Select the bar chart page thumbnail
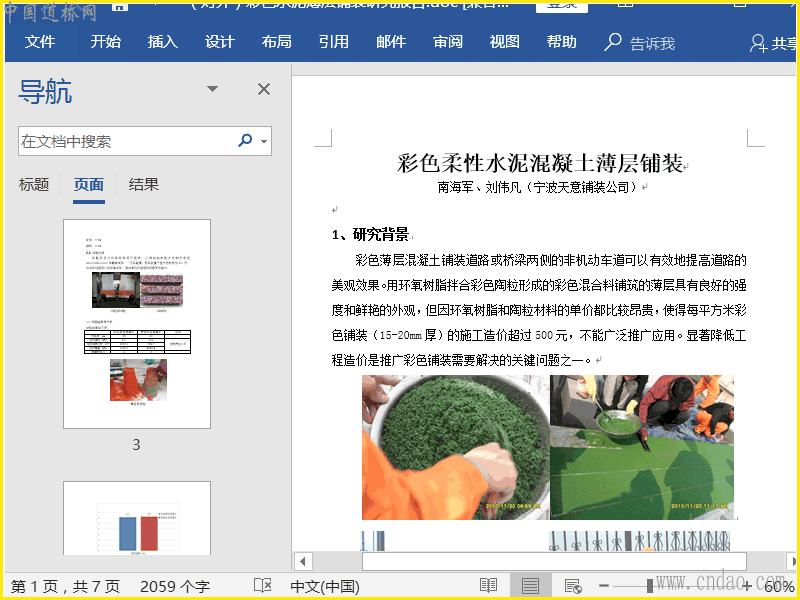The height and width of the screenshot is (600, 800). pos(137,518)
